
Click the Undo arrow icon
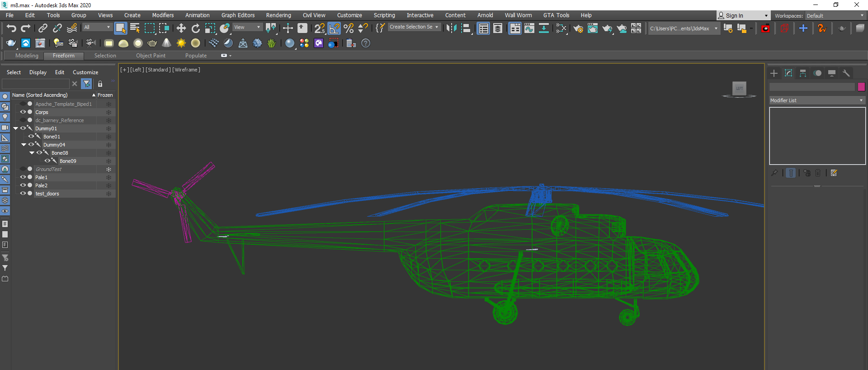pos(11,28)
